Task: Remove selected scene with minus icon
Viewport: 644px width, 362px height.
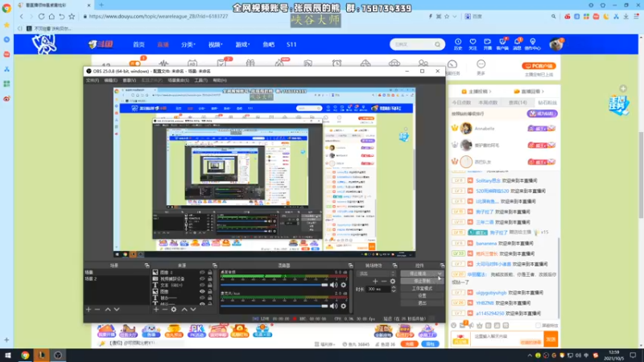Action: (97, 310)
